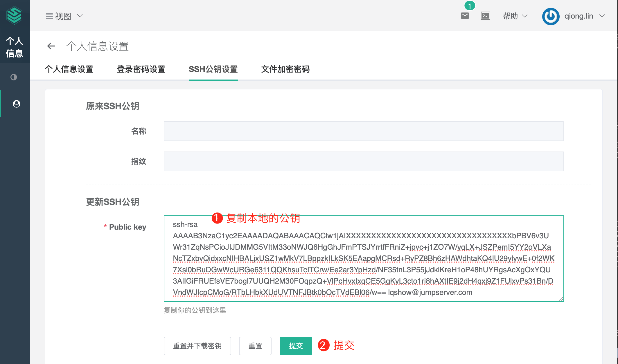Select the user profile sidebar icon
This screenshot has height=364, width=618.
tap(17, 104)
